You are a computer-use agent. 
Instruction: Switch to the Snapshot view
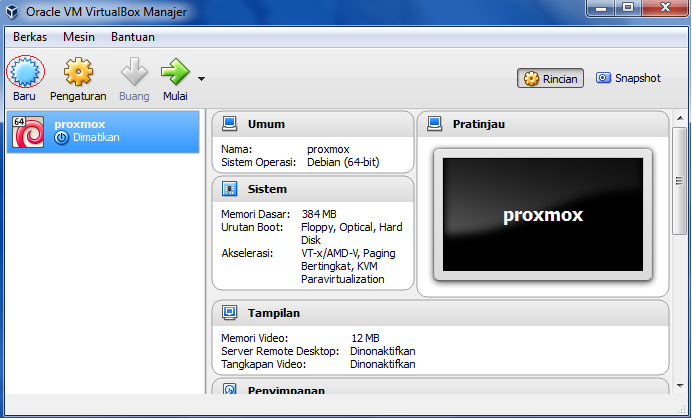(628, 78)
